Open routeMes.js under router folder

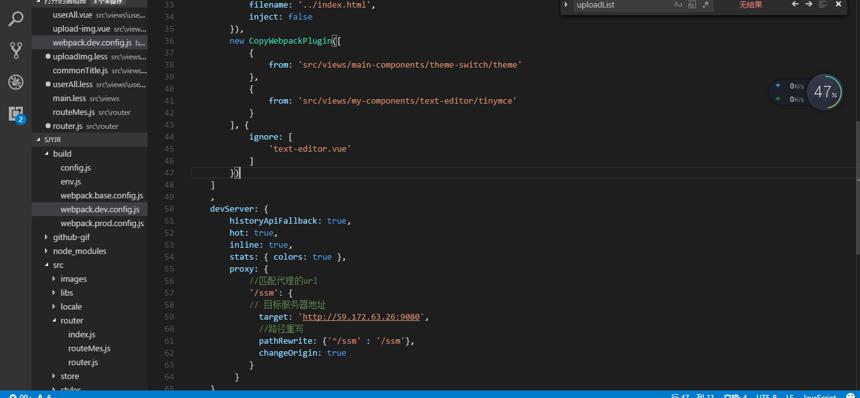click(x=89, y=348)
